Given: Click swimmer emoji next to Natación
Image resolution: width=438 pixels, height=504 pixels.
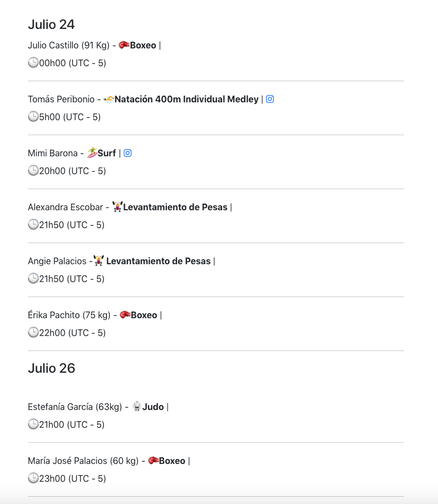Looking at the screenshot, I should tap(109, 99).
